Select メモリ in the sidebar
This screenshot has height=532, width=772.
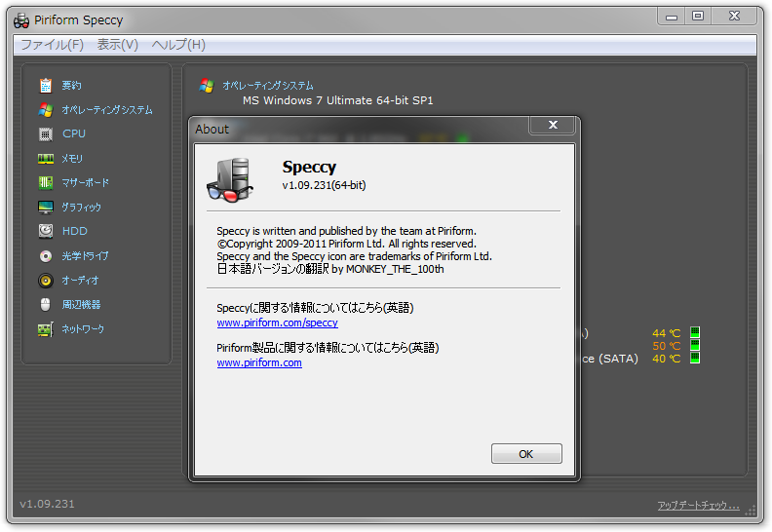click(72, 159)
